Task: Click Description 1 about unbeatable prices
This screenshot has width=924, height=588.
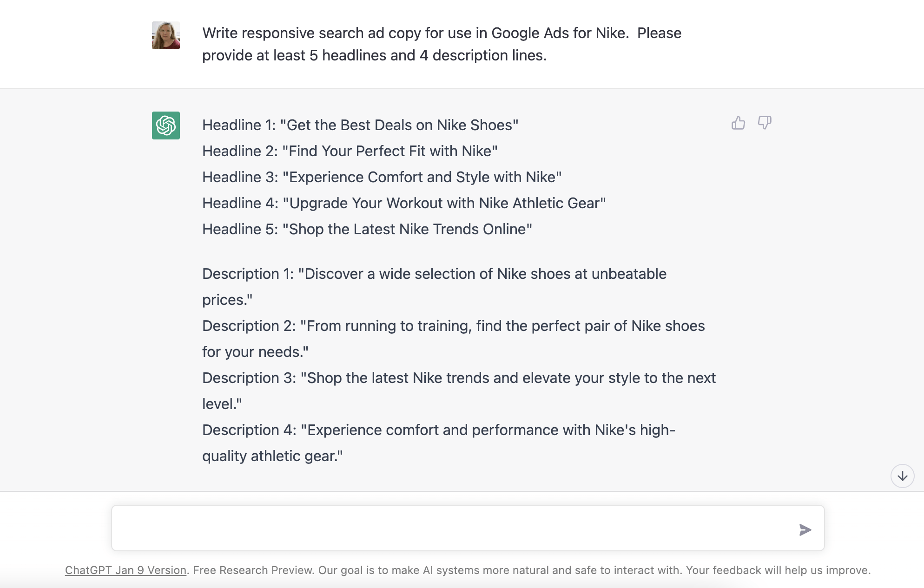Action: point(434,274)
